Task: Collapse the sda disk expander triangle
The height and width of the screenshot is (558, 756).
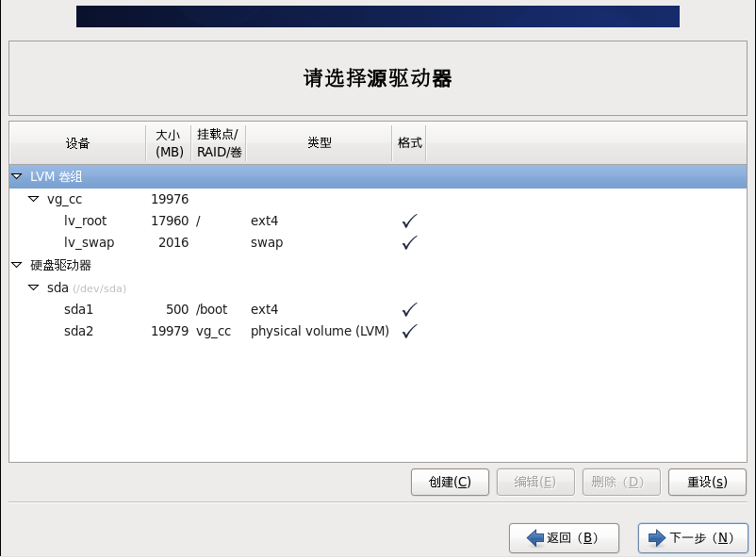Action: pos(33,287)
